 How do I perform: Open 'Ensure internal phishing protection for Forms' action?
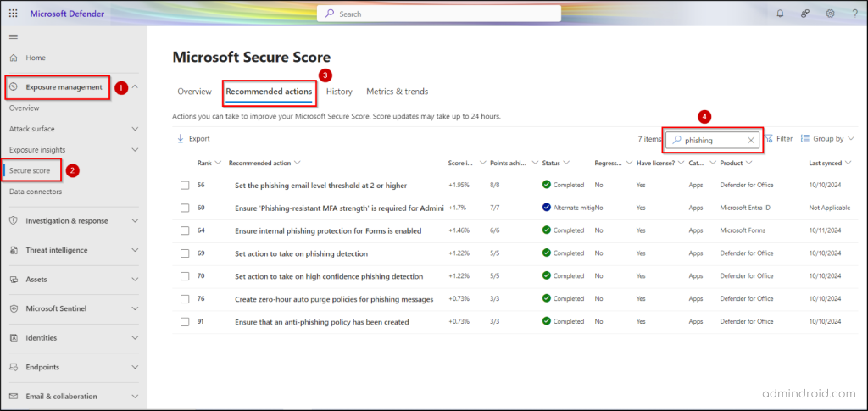pyautogui.click(x=328, y=230)
